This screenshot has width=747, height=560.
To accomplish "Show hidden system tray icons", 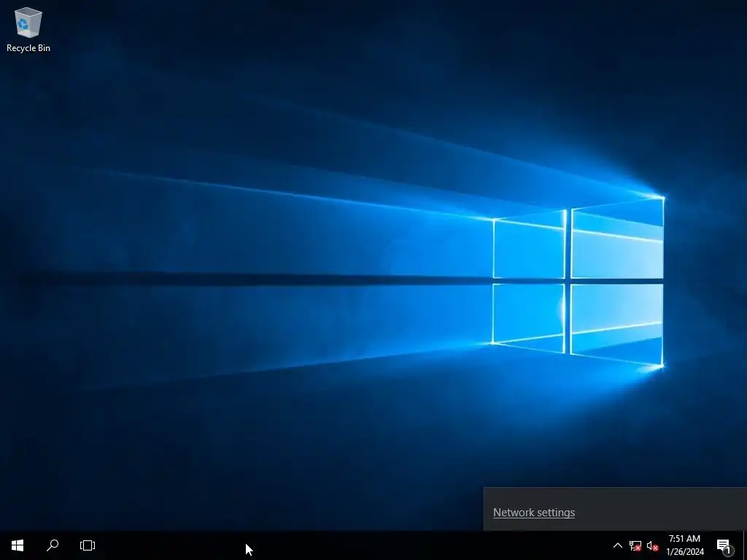I will pyautogui.click(x=617, y=545).
